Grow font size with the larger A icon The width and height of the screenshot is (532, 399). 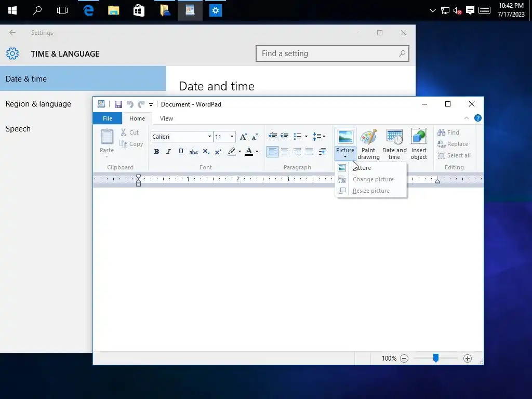tap(243, 137)
